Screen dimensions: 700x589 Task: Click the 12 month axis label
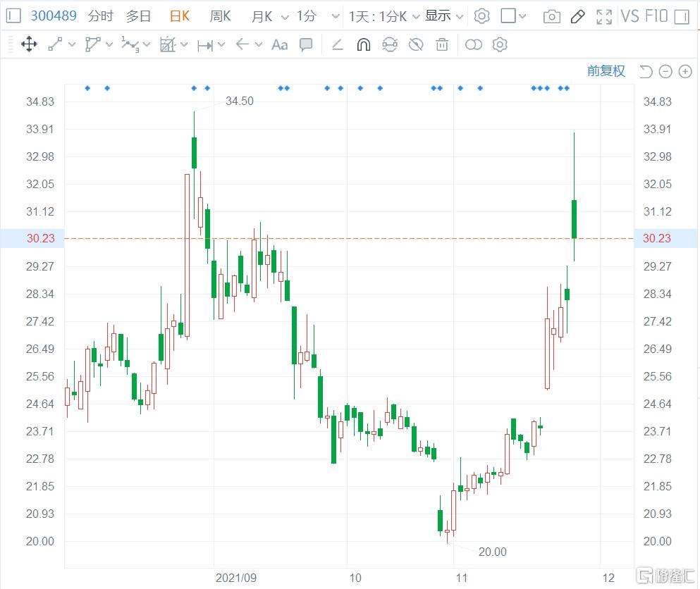pyautogui.click(x=608, y=578)
